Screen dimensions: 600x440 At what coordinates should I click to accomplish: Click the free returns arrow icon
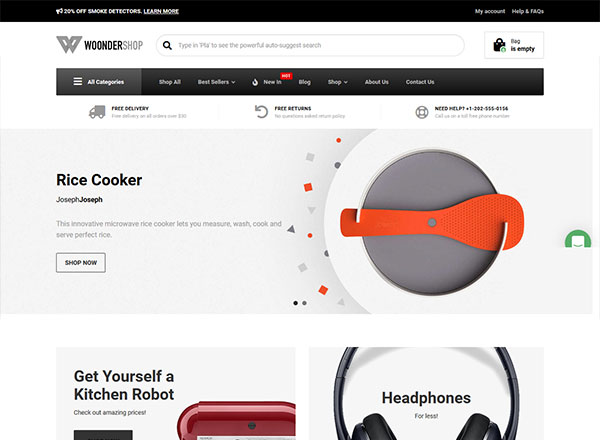coord(261,112)
